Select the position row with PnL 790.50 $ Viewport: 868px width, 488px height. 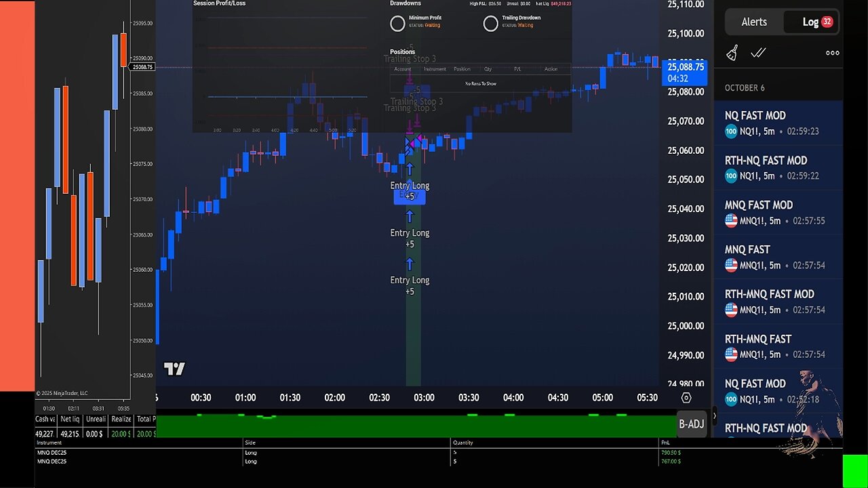438,452
